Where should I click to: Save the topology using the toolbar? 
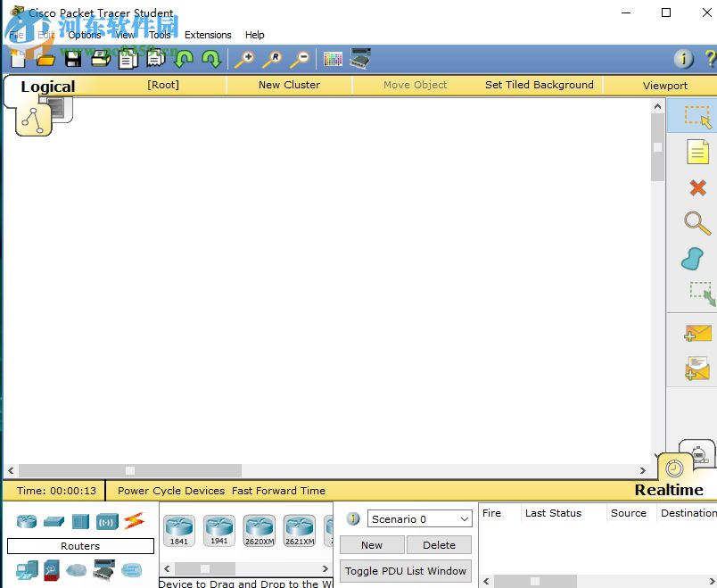tap(73, 59)
